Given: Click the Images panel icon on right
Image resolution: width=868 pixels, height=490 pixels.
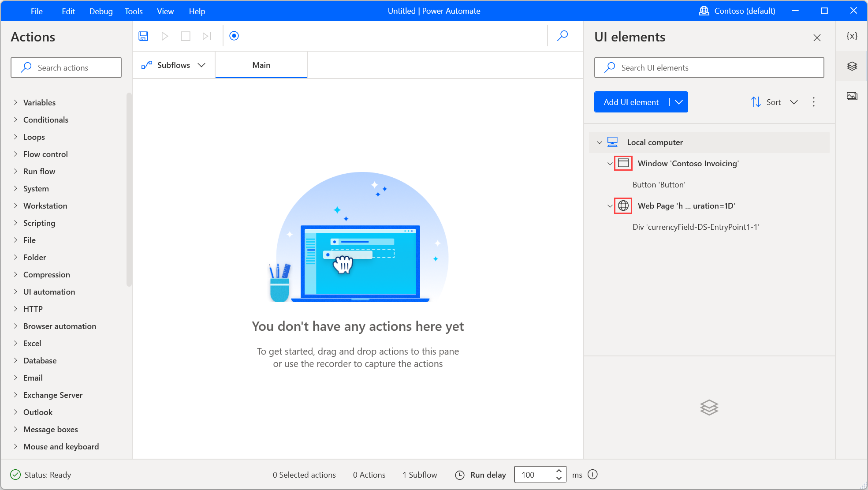Looking at the screenshot, I should point(853,95).
